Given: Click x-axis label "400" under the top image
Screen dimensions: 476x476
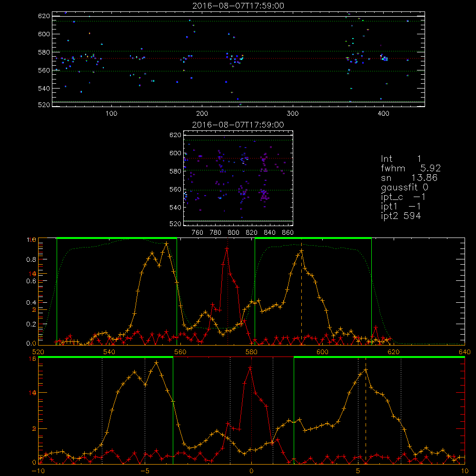Looking at the screenshot, I should tap(383, 114).
